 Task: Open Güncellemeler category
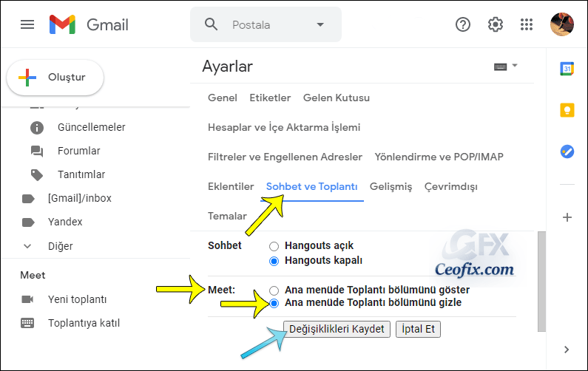coord(92,127)
